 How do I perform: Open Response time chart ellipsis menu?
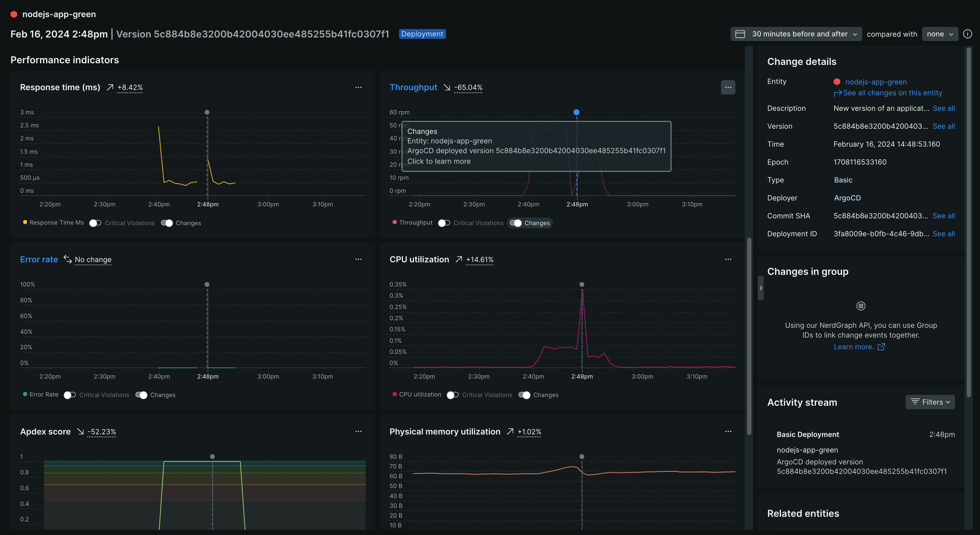click(358, 87)
